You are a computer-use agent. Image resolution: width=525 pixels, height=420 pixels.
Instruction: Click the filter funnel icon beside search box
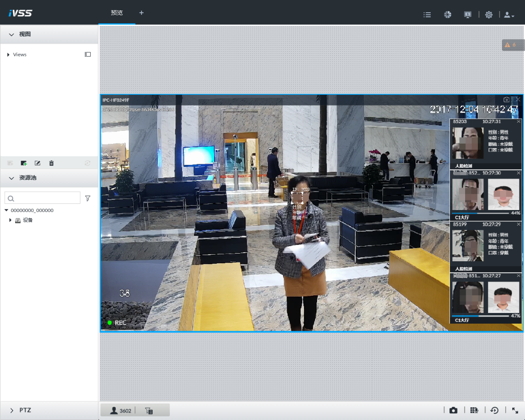click(88, 198)
